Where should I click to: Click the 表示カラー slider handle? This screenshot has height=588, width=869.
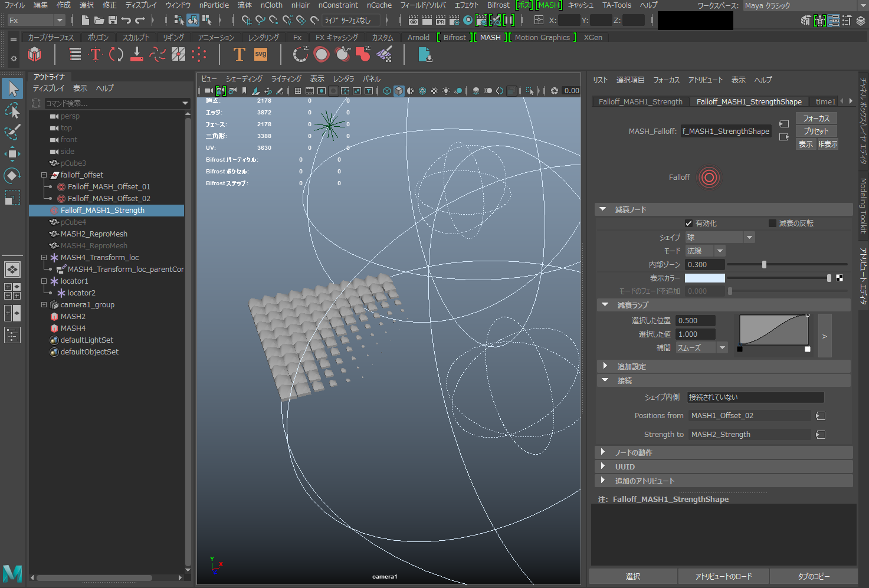pos(829,278)
